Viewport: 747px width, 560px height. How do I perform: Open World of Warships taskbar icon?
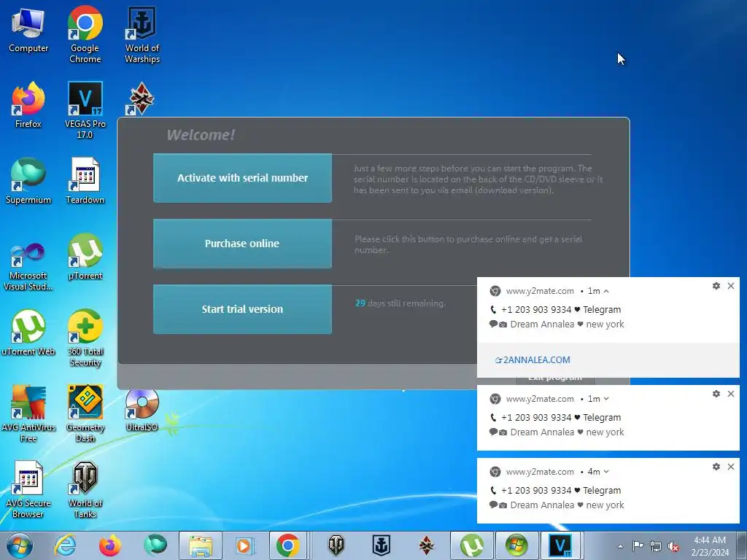[x=381, y=545]
